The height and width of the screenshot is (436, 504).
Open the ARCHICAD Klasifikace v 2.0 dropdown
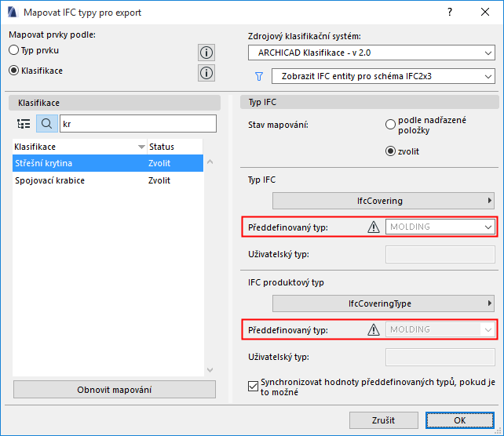[371, 53]
